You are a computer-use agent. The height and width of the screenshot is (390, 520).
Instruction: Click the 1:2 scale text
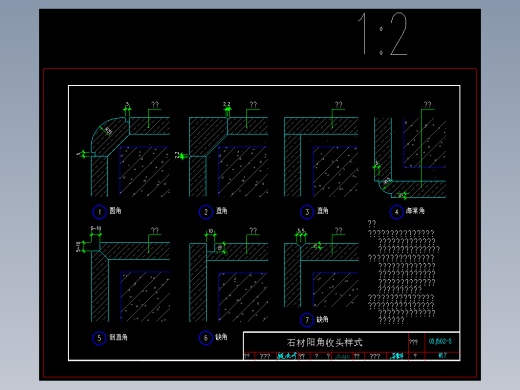coord(382,34)
